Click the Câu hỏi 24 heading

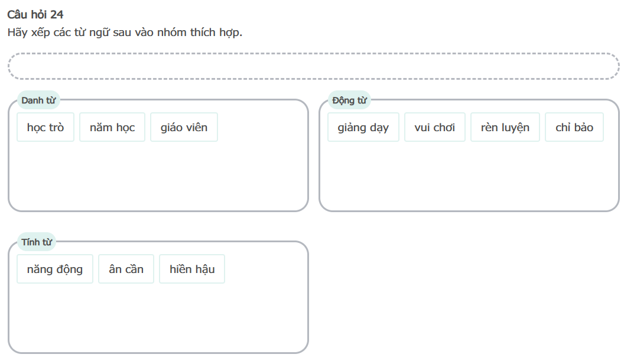[35, 15]
